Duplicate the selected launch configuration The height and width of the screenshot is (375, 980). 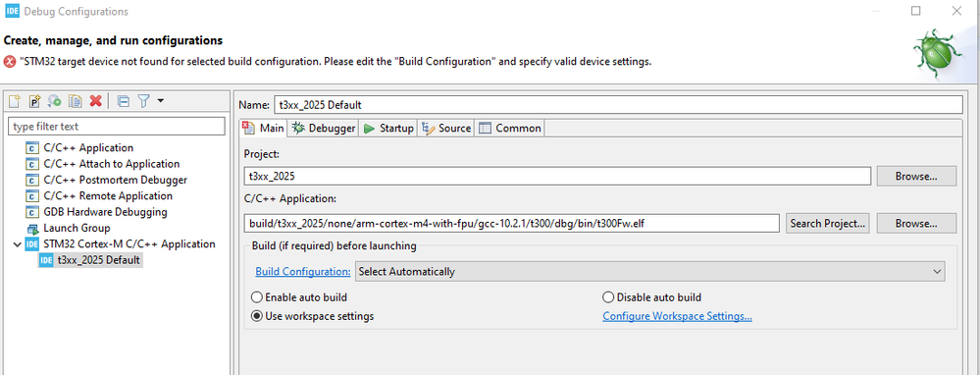75,101
